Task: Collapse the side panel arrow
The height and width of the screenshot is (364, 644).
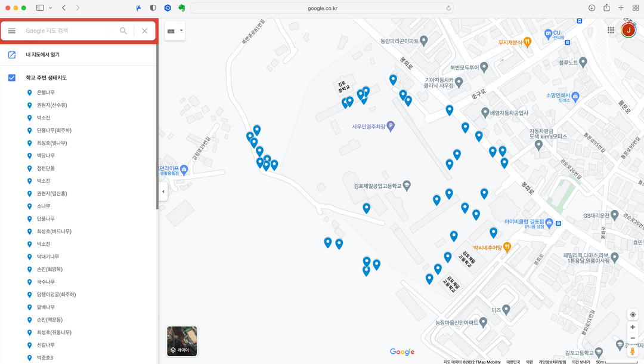Action: pos(163,192)
